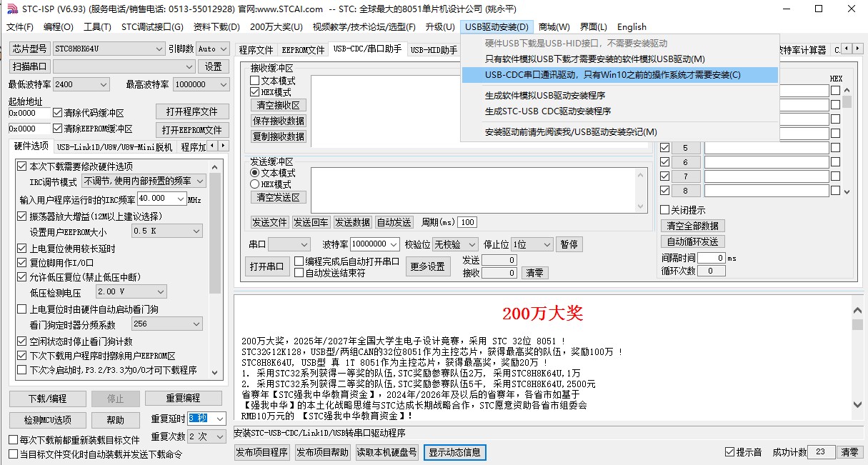Open 升级(U) menu
Screen dimensions: 868x465
pos(440,27)
